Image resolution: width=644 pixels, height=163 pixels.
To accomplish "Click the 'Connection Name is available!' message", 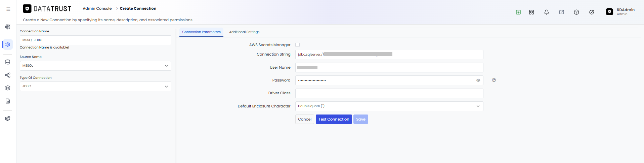I will coord(44,47).
